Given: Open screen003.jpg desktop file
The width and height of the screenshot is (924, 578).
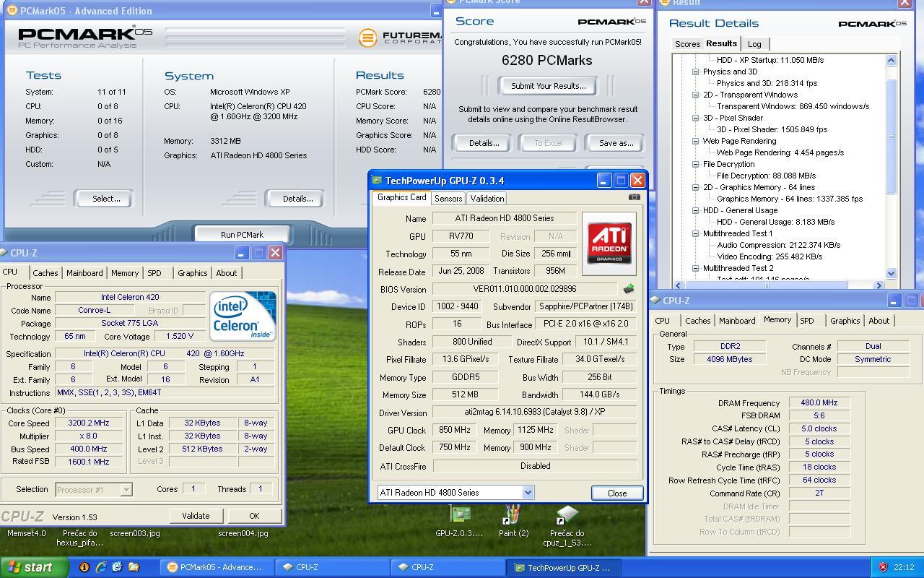Looking at the screenshot, I should click(x=135, y=533).
